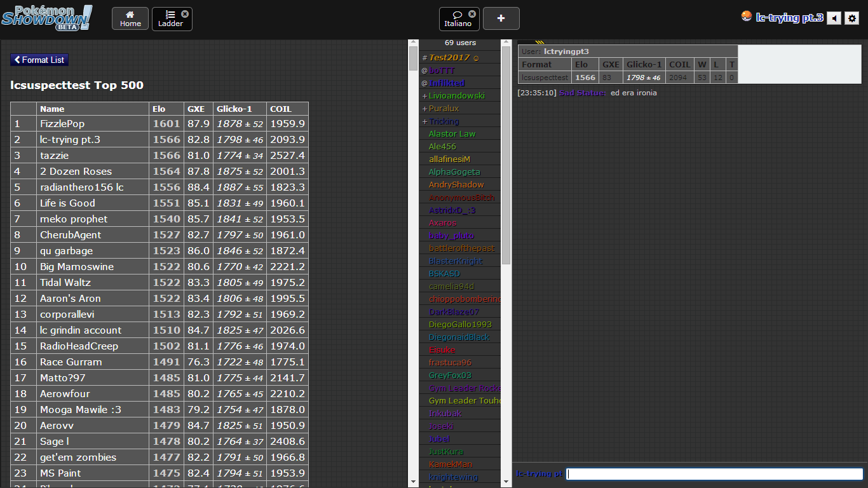Click user Alastor Law in user list
The image size is (868, 488).
(x=452, y=134)
